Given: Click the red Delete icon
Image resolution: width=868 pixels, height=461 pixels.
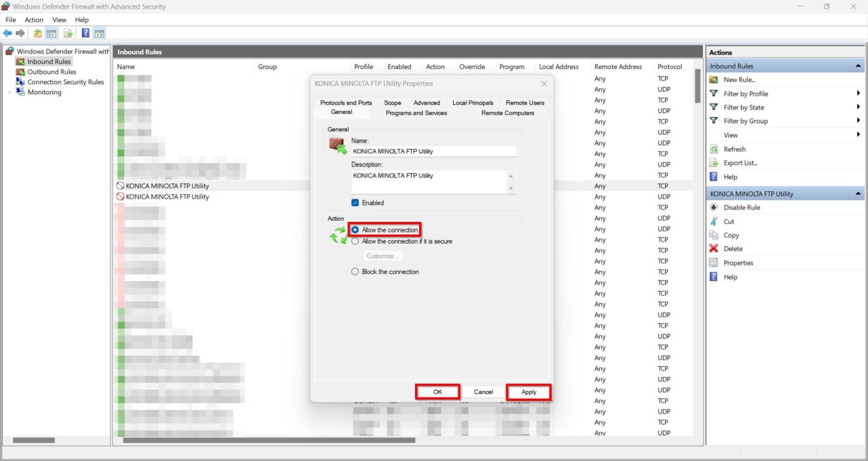Looking at the screenshot, I should coord(714,249).
